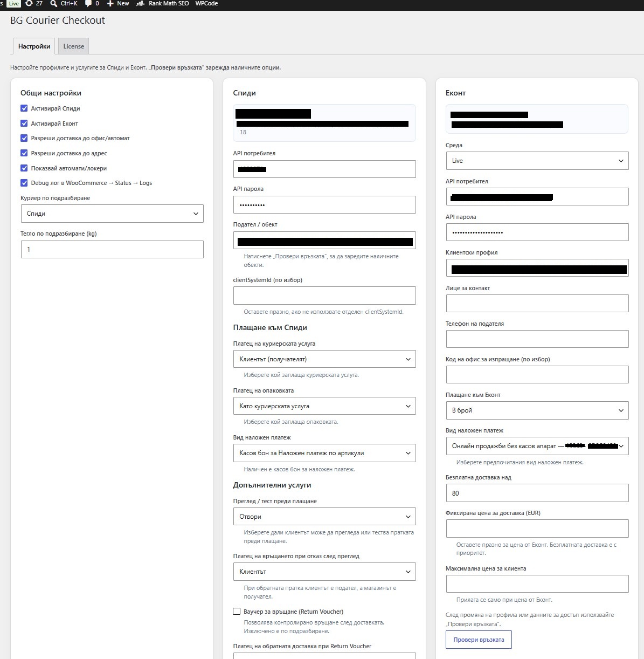Open comments bubble icon in admin bar
The width and height of the screenshot is (644, 659).
click(88, 3)
